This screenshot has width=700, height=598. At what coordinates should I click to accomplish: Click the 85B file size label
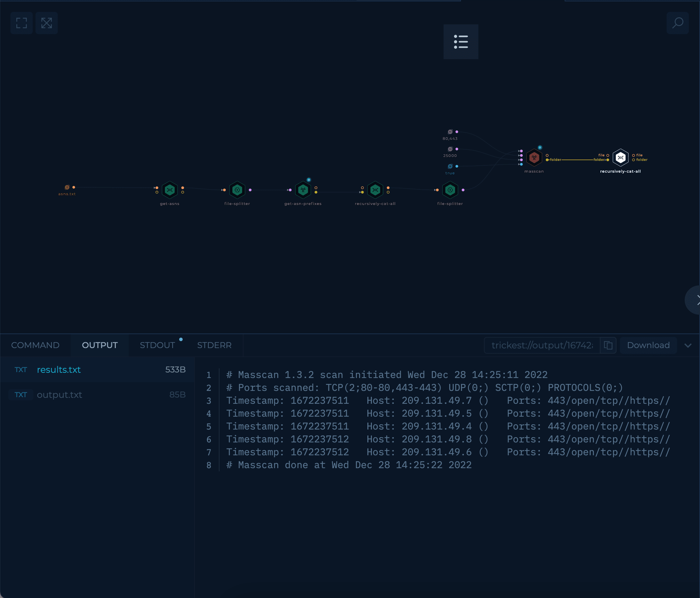point(177,395)
